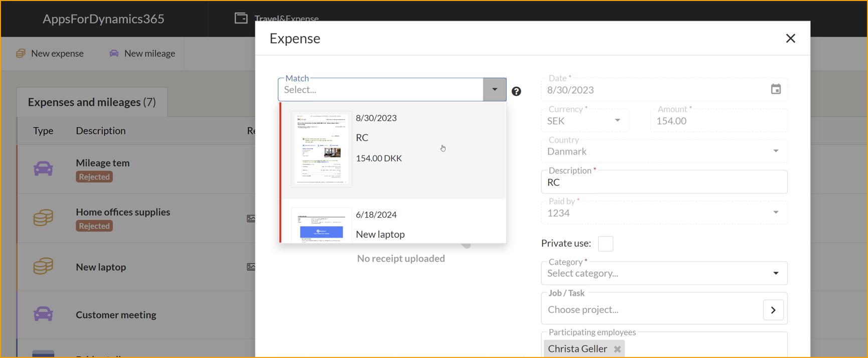Screen dimensions: 868x358
Task: Click the RC receipt thumbnail
Action: tap(322, 149)
